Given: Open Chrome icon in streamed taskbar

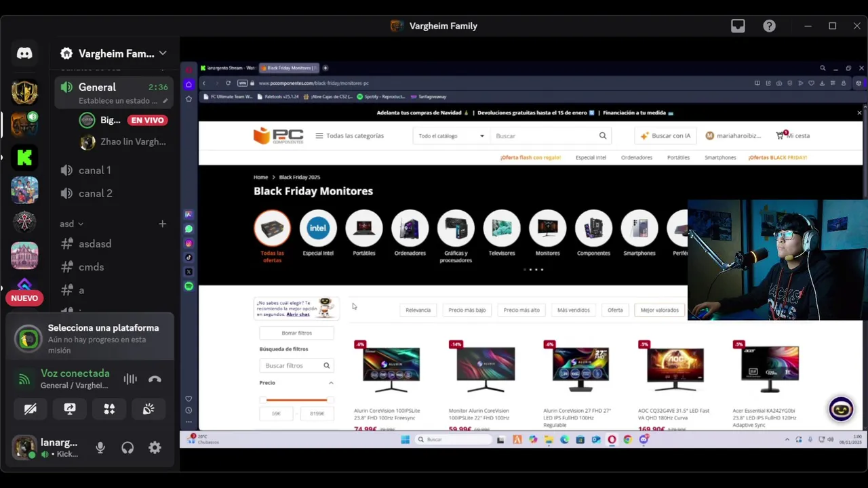Looking at the screenshot, I should [627, 439].
